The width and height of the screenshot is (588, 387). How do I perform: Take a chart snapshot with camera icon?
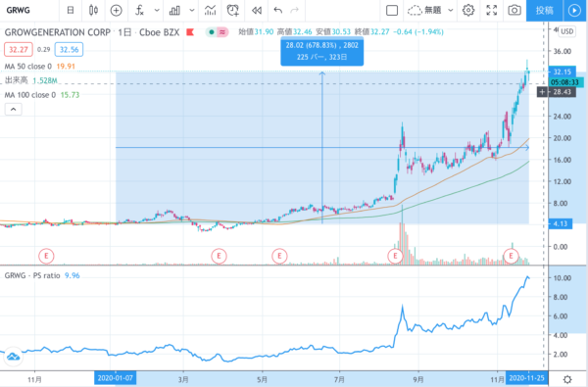[x=514, y=10]
